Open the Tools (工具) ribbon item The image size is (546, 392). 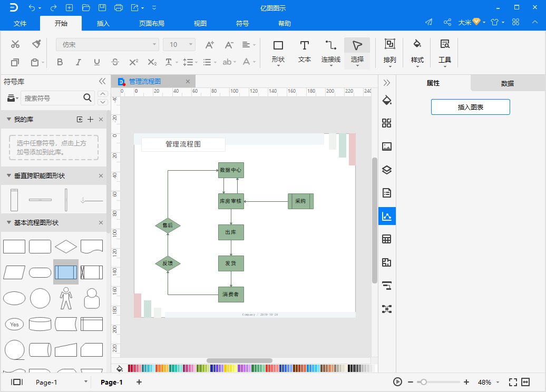445,52
